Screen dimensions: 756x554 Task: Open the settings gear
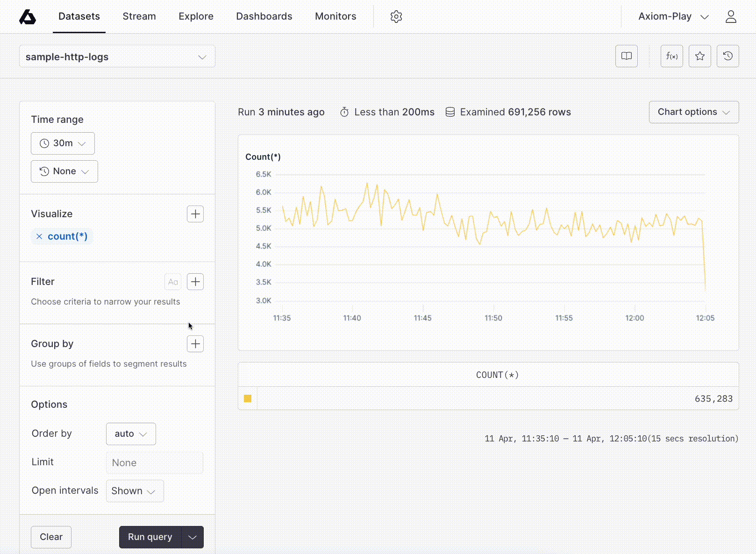pos(396,16)
